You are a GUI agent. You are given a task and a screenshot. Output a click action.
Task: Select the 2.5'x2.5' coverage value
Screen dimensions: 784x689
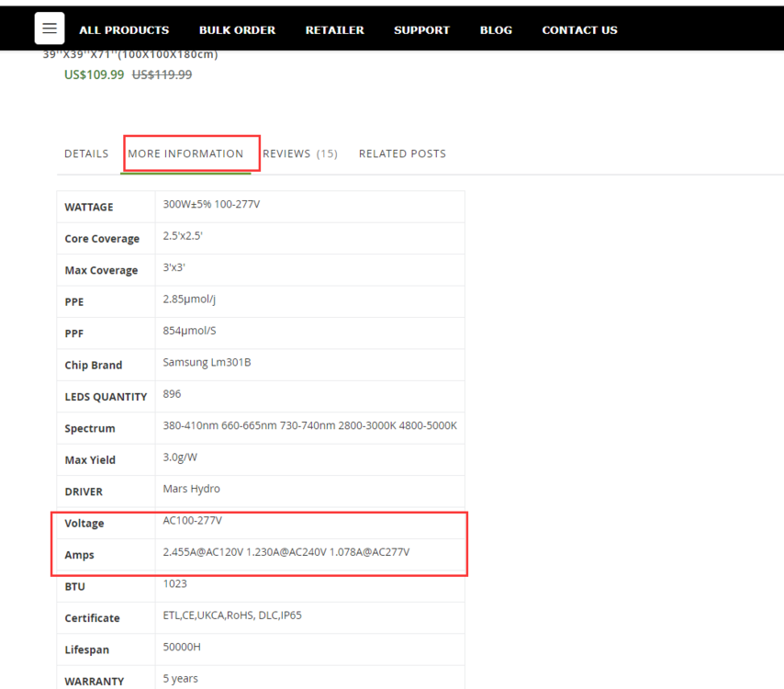(183, 236)
